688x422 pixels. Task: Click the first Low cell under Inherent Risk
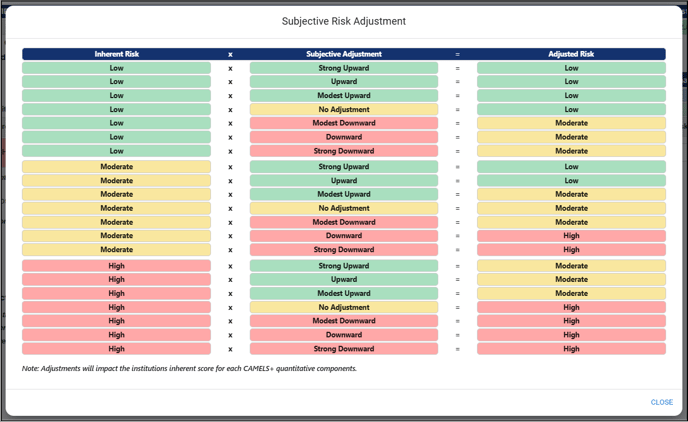pyautogui.click(x=117, y=69)
